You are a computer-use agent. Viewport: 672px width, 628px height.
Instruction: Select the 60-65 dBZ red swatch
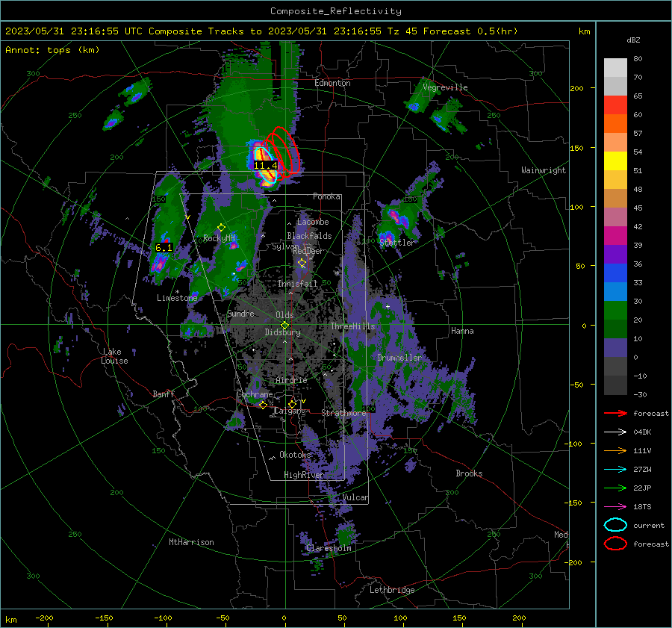pos(615,105)
